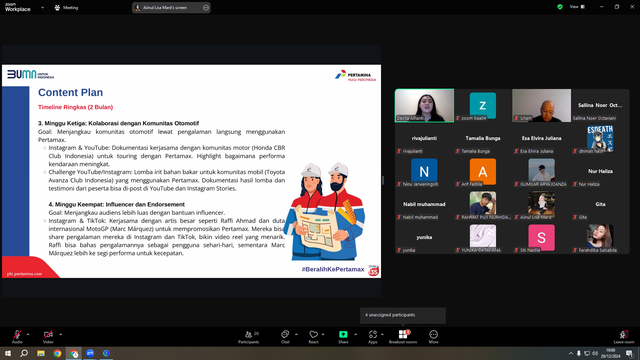
Task: Click the Nur Haliza participant tile
Action: click(600, 171)
